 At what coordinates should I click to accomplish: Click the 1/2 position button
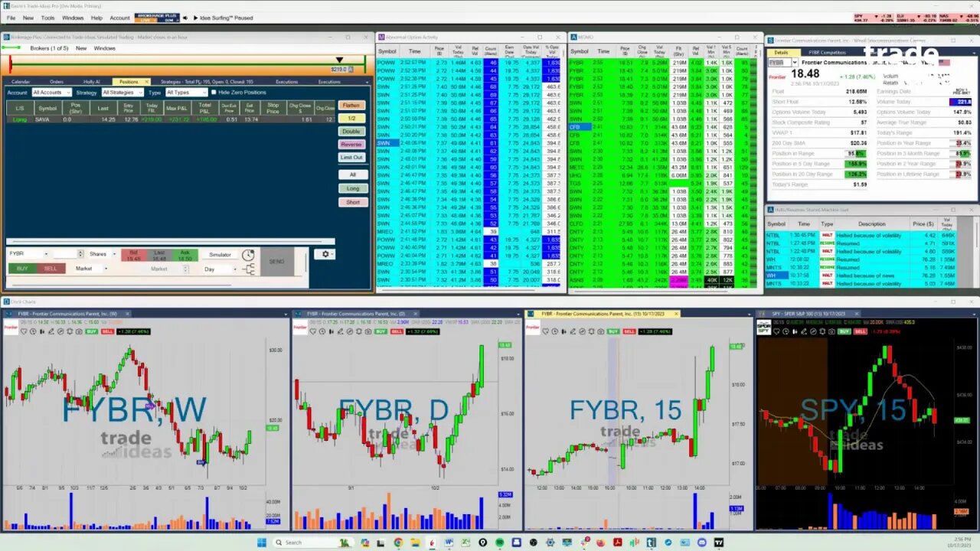coord(351,119)
